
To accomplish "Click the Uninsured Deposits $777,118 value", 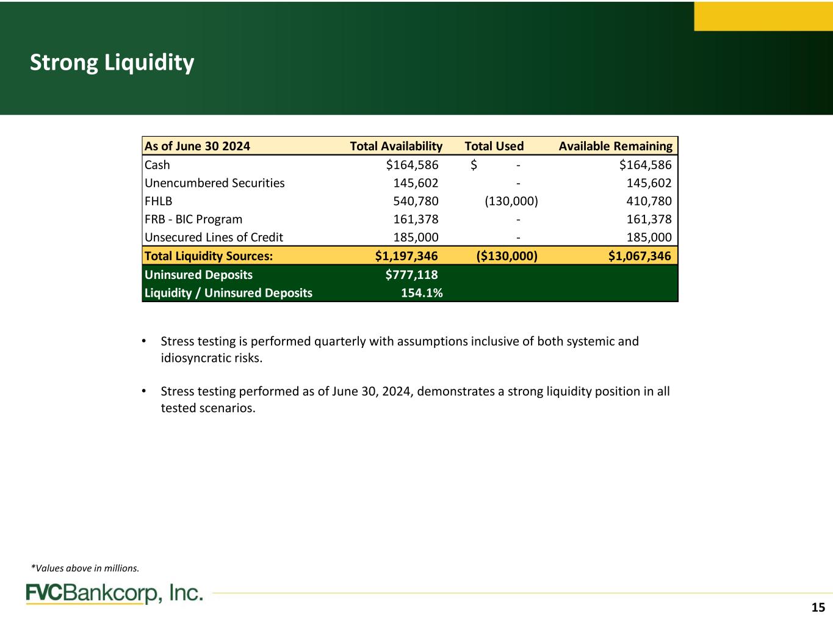I will (x=411, y=275).
